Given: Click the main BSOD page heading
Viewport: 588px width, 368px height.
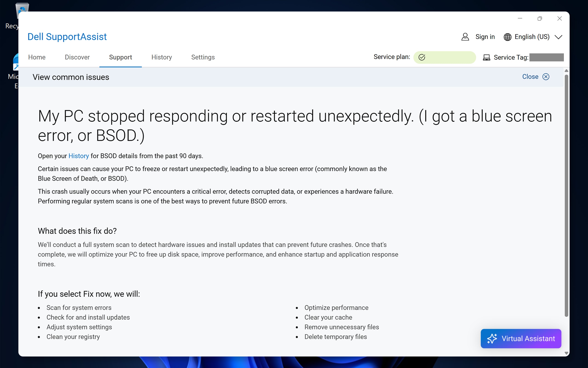Looking at the screenshot, I should pyautogui.click(x=295, y=126).
